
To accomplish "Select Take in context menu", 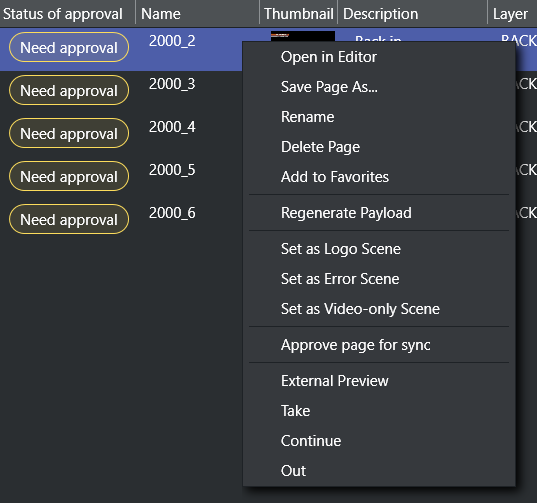I will (x=379, y=411).
